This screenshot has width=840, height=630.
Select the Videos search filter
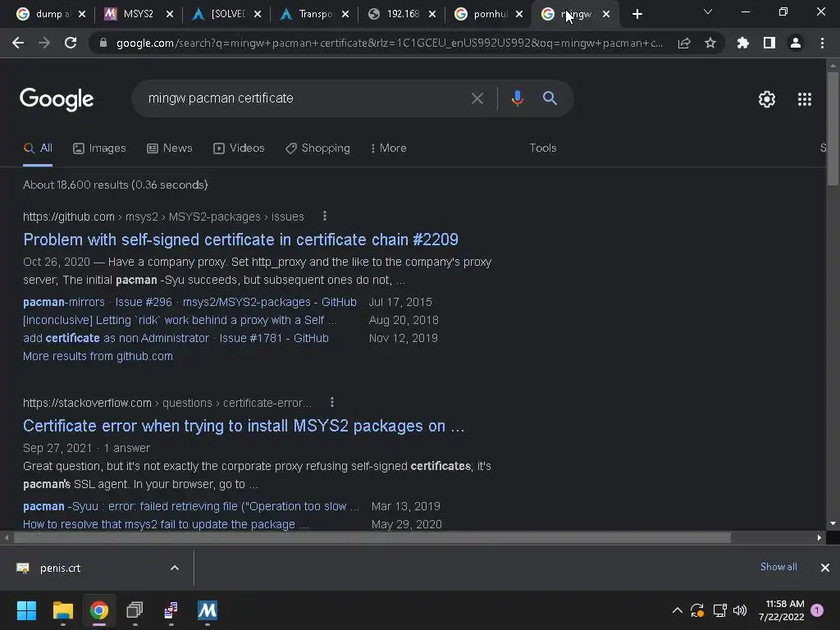pos(239,148)
